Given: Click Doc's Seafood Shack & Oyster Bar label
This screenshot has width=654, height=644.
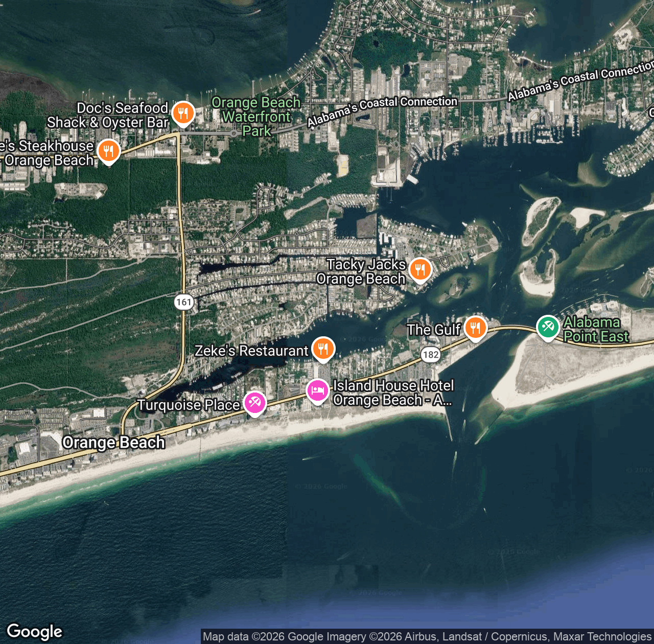Looking at the screenshot, I should [x=108, y=116].
